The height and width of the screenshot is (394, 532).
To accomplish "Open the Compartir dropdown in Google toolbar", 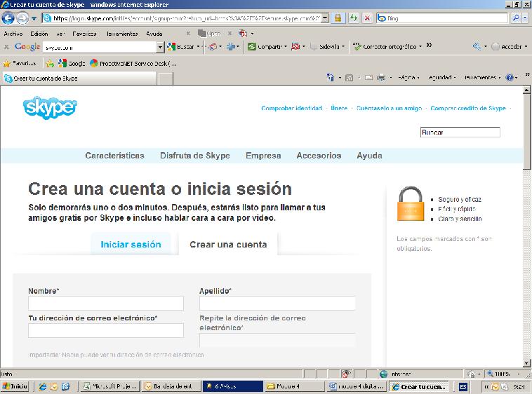I will coord(267,47).
